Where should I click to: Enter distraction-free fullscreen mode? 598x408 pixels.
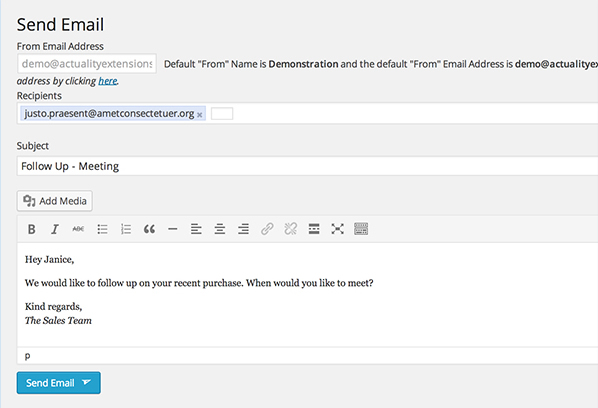coord(338,229)
